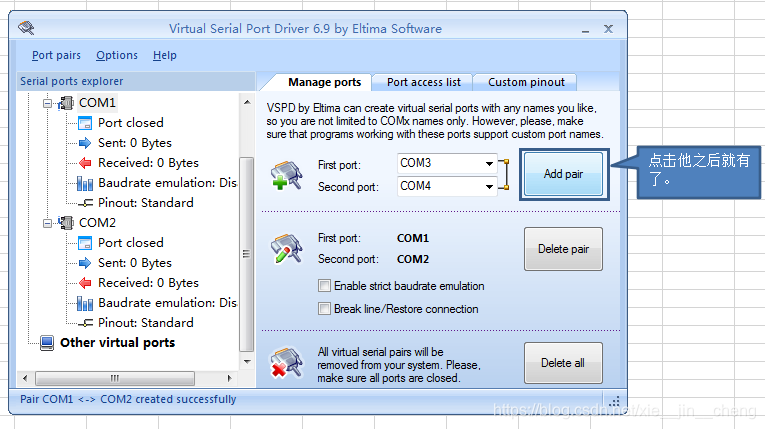Click the COM2 port device icon
The height and width of the screenshot is (429, 765).
point(66,223)
